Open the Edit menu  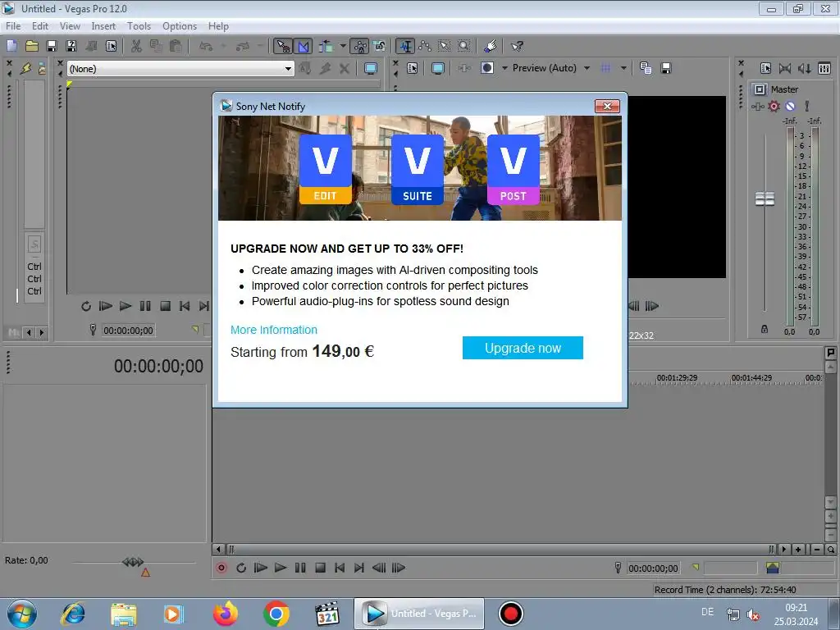tap(40, 25)
